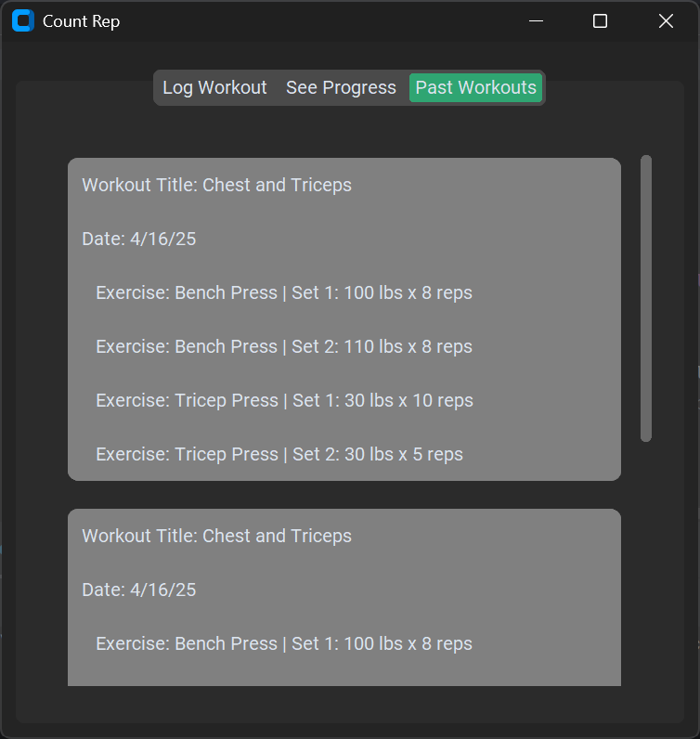Select Bench Press Set 1 in second card

pyautogui.click(x=283, y=643)
